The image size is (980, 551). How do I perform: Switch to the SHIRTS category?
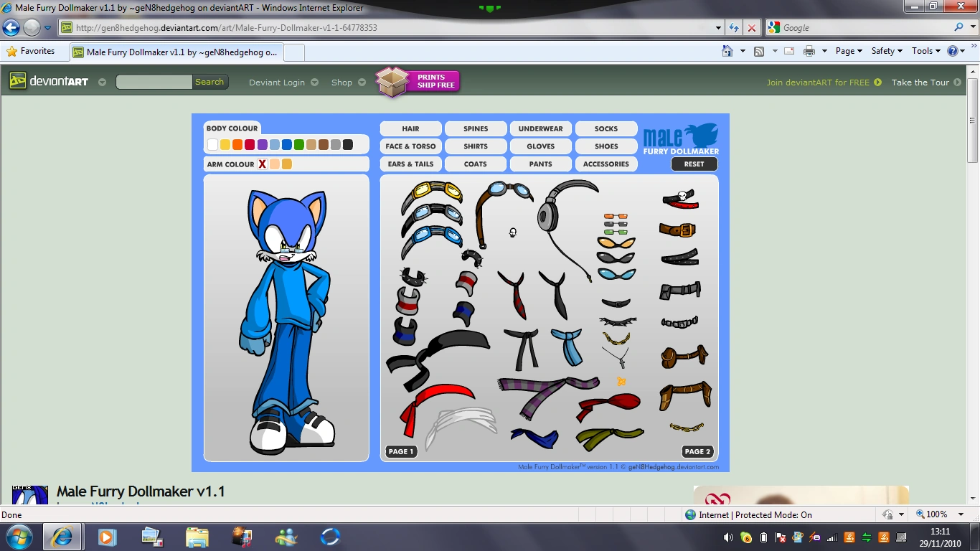[x=476, y=146]
